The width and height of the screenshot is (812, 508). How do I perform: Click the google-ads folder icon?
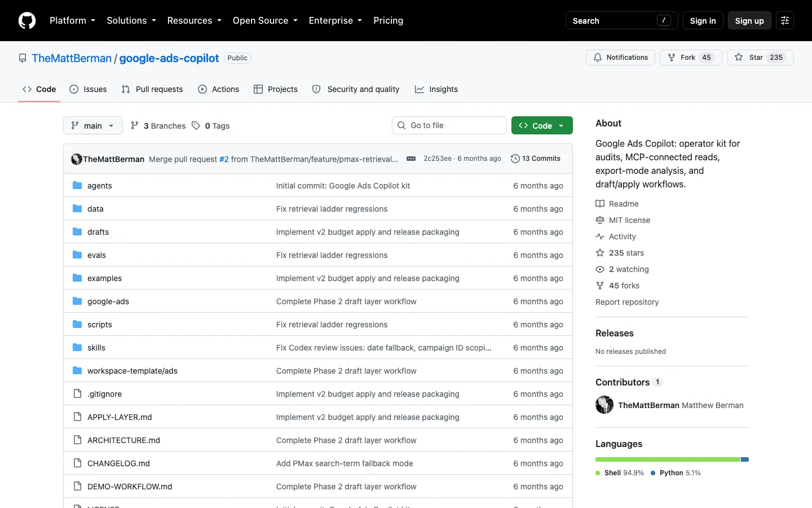(77, 301)
